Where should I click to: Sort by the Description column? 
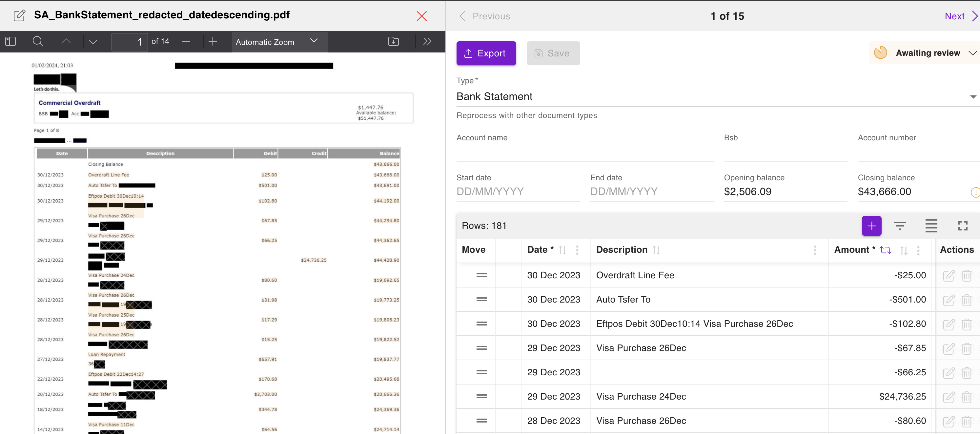pos(656,250)
